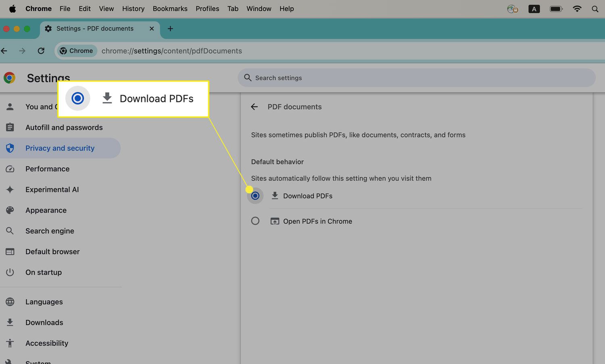Open the Bookmarks menu in menu bar
The height and width of the screenshot is (364, 605).
pyautogui.click(x=170, y=9)
